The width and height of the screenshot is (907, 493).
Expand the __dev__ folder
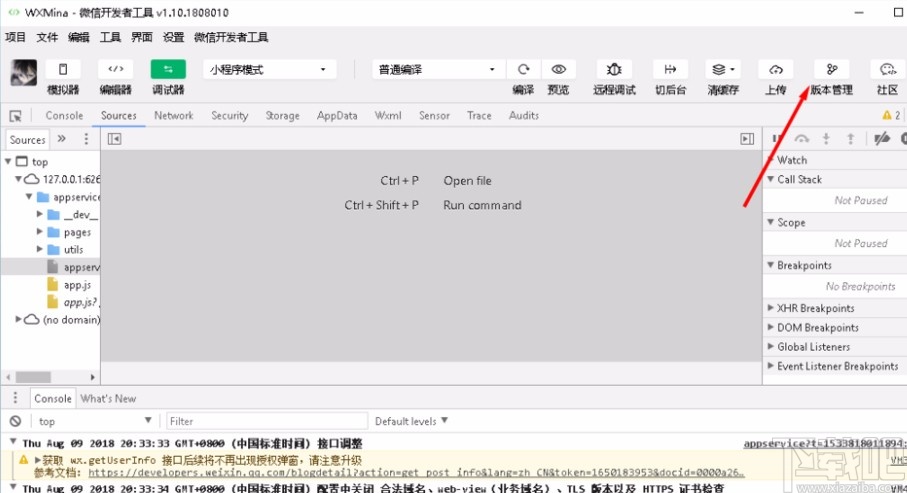coord(39,215)
